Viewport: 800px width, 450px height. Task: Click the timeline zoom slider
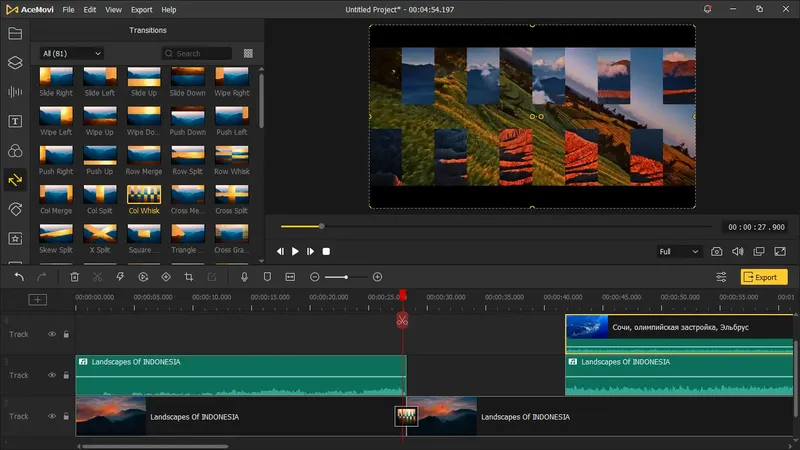pyautogui.click(x=346, y=277)
